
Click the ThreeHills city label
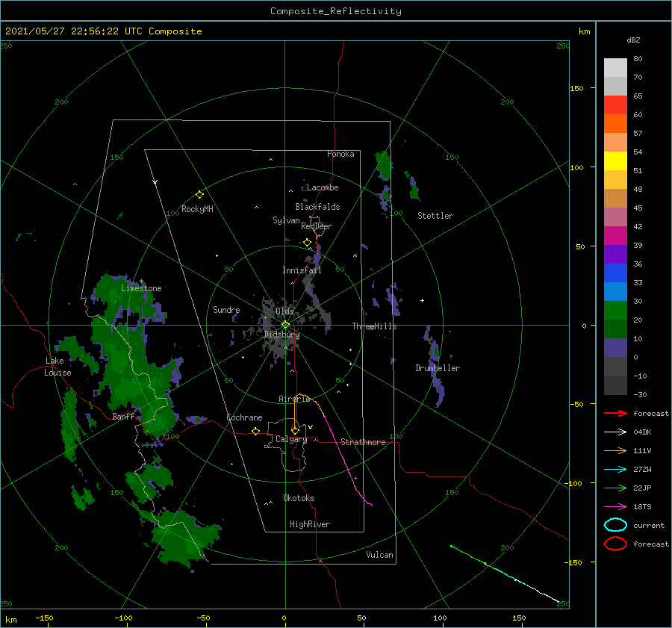point(374,326)
